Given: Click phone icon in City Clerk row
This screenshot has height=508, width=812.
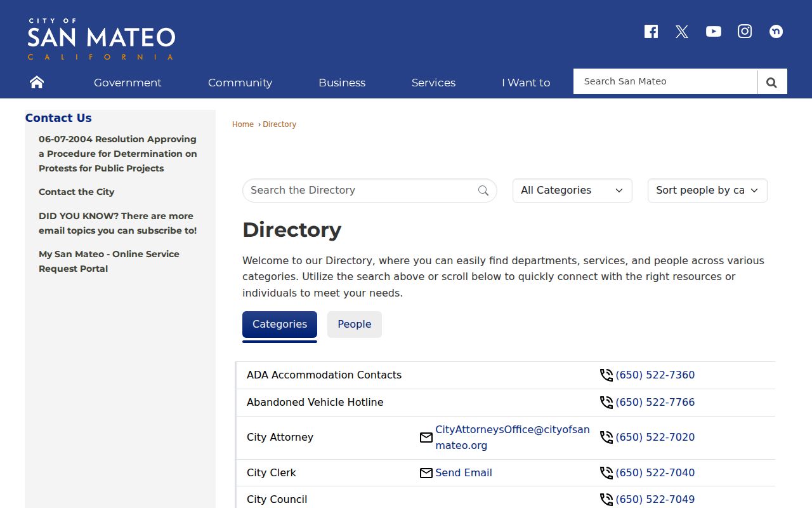Looking at the screenshot, I should click(x=606, y=473).
